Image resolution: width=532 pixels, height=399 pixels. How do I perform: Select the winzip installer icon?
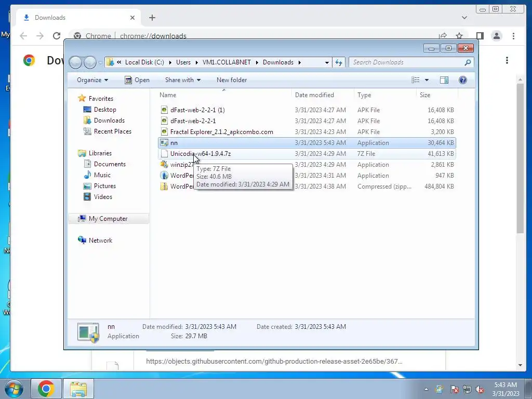point(164,165)
